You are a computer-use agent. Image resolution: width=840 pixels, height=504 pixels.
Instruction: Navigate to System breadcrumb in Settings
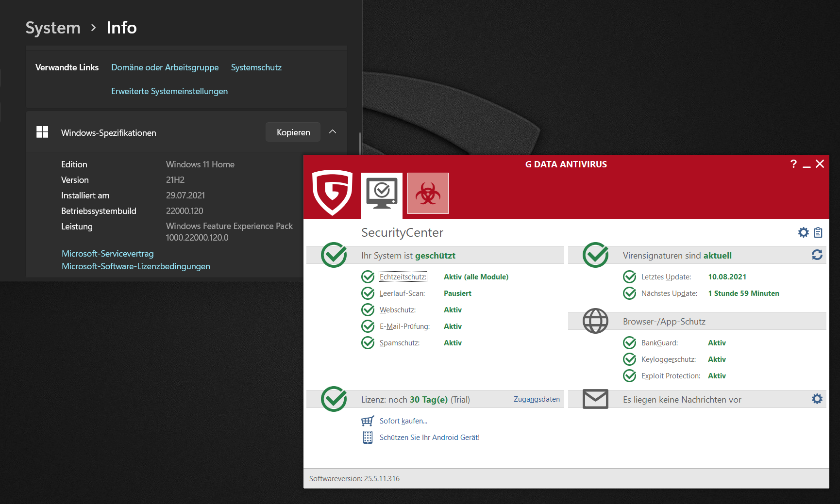[x=53, y=28]
